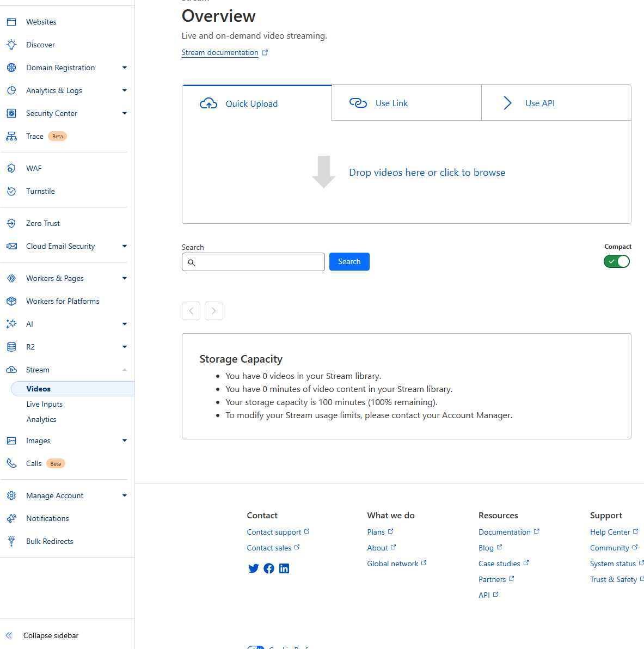
Task: Click the Zero Trust icon
Action: point(11,224)
